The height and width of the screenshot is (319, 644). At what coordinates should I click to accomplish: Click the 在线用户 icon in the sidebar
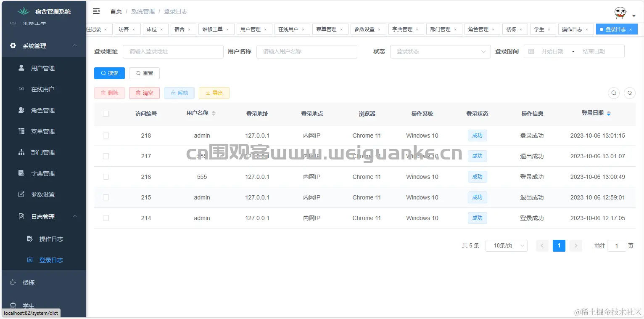[21, 89]
